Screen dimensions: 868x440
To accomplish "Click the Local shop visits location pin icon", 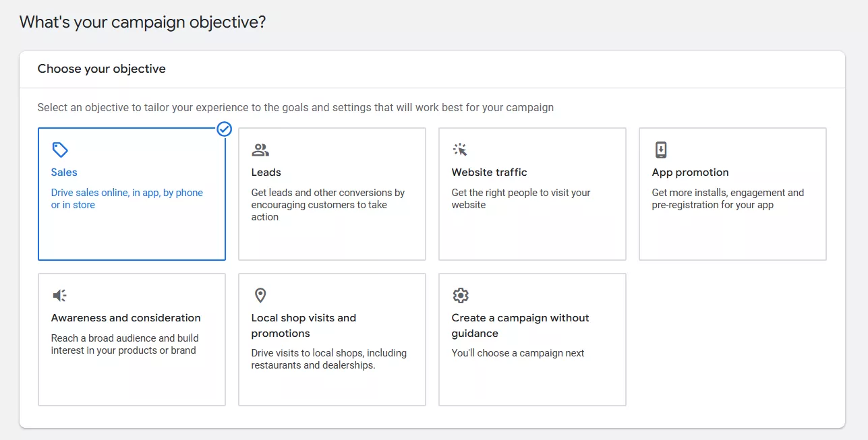I will [260, 295].
